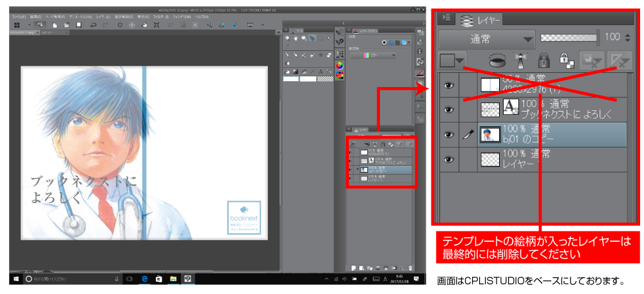Select the Text 'A' tool
The width and height of the screenshot is (644, 294).
tap(320, 72)
